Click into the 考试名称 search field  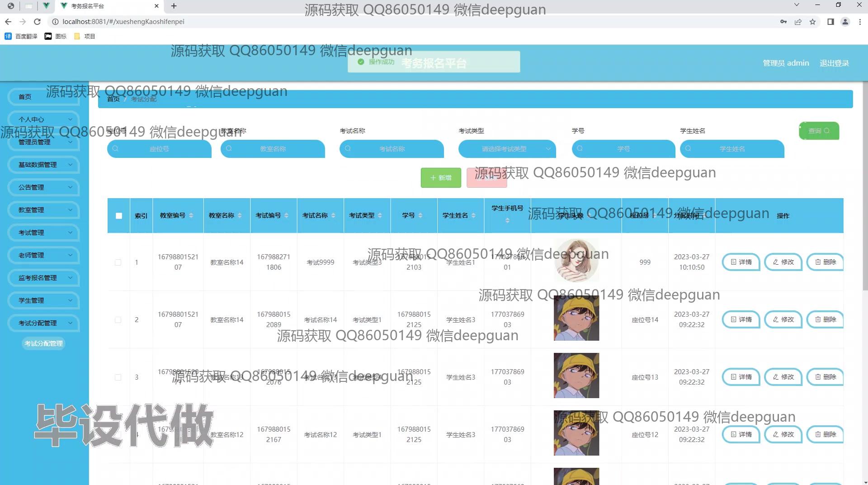pyautogui.click(x=392, y=149)
